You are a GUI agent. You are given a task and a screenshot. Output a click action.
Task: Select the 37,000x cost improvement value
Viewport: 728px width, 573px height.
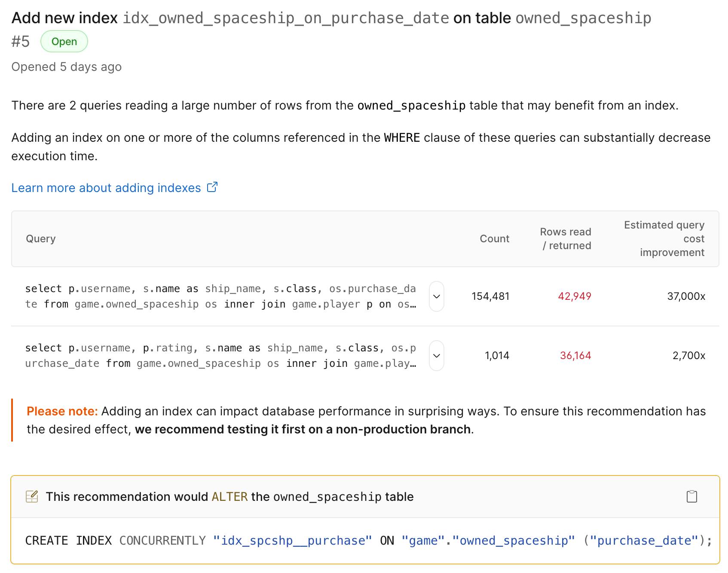click(686, 296)
